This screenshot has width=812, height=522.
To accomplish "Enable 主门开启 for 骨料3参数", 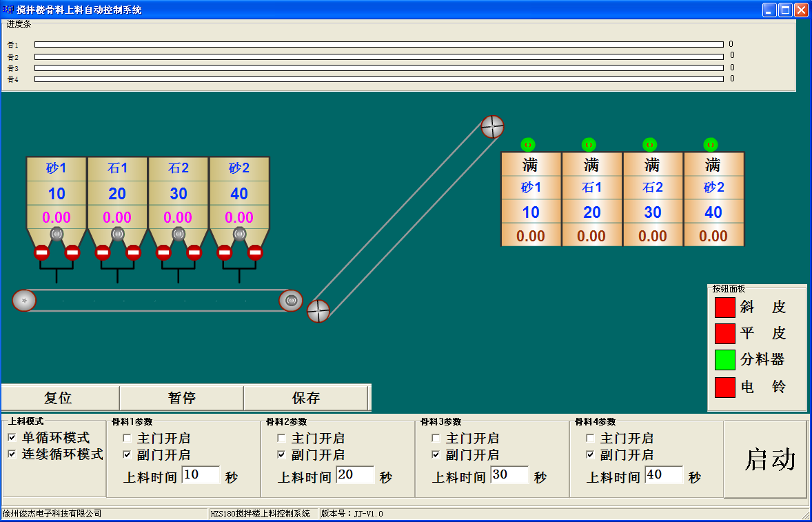I will [x=436, y=438].
